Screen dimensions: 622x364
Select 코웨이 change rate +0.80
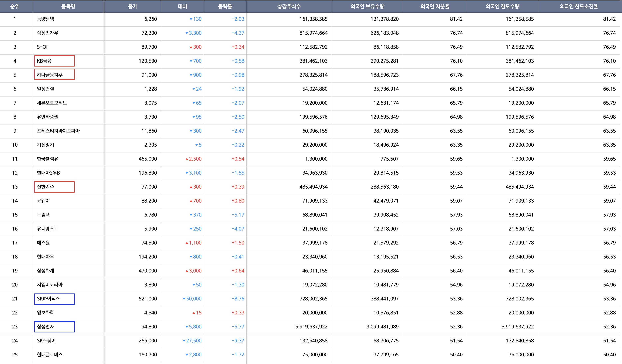(x=238, y=201)
